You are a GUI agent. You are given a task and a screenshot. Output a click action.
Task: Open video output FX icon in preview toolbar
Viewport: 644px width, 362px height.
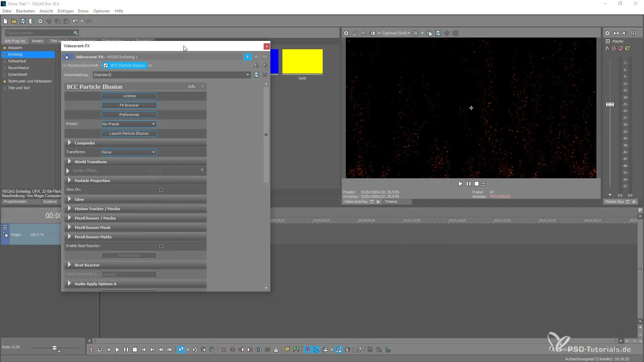point(364,33)
